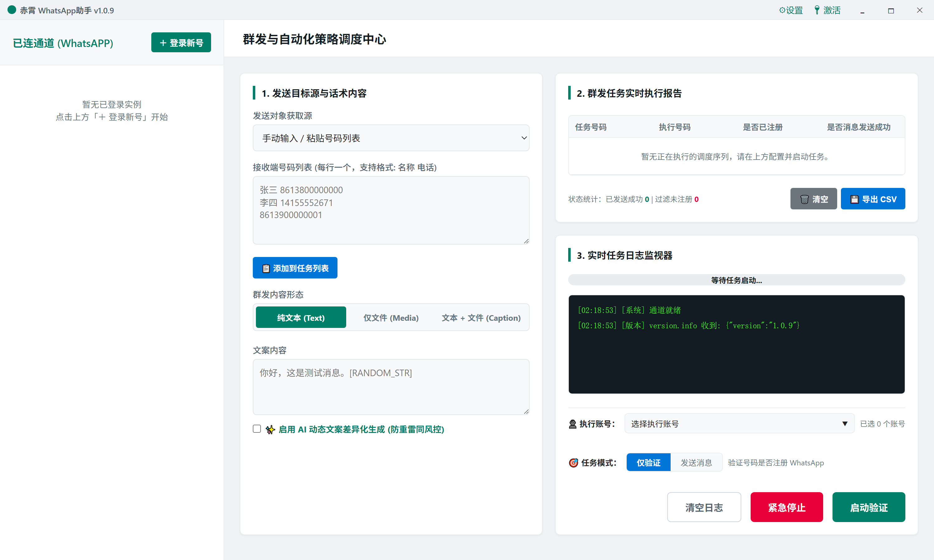Open the 激活 activation key option
This screenshot has width=934, height=560.
(x=827, y=10)
